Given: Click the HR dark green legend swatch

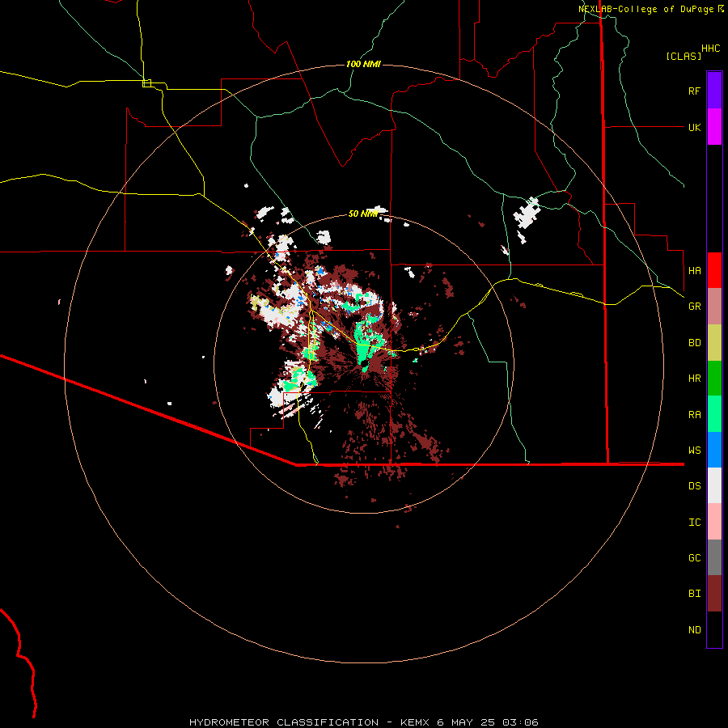Looking at the screenshot, I should (x=714, y=379).
